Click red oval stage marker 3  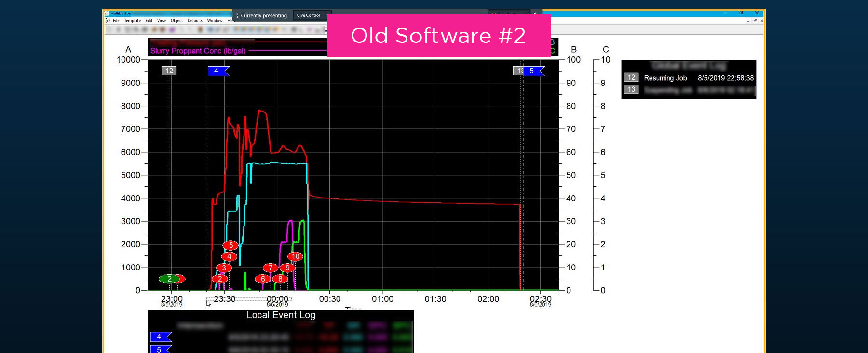[224, 268]
